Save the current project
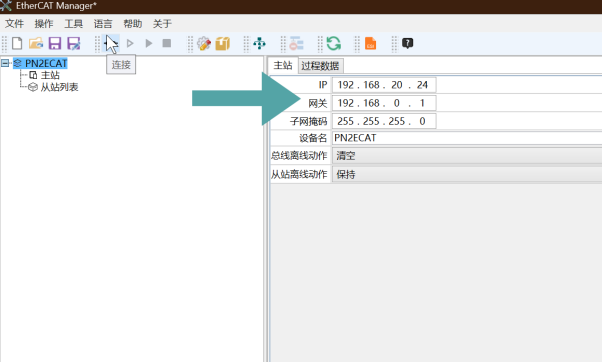Viewport: 602px width, 362px height. (x=55, y=43)
